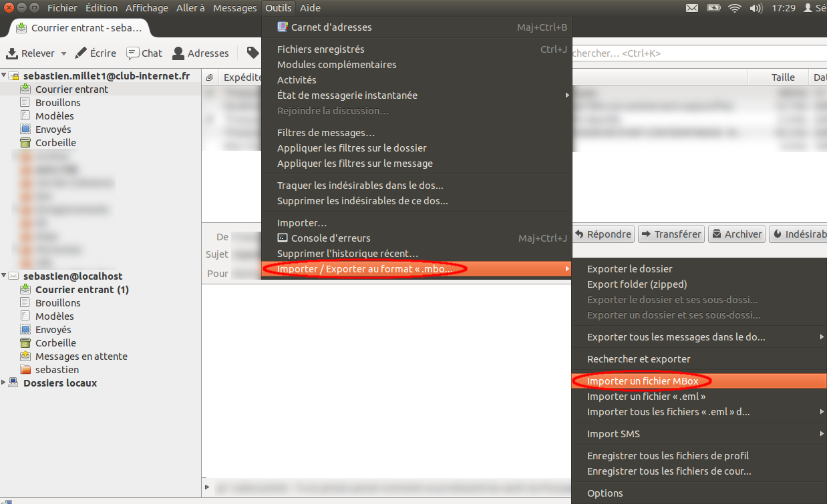
Task: Click the volume icon in the top bar
Action: coord(757,7)
